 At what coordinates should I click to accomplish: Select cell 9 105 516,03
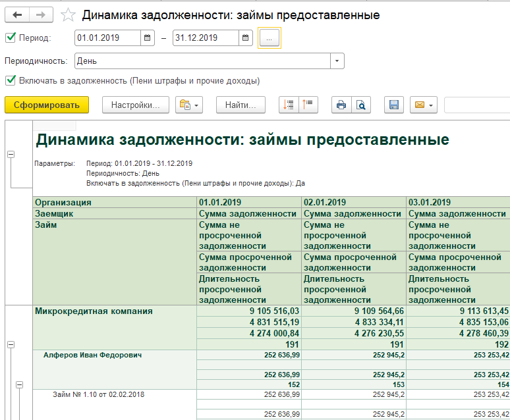coord(249,311)
